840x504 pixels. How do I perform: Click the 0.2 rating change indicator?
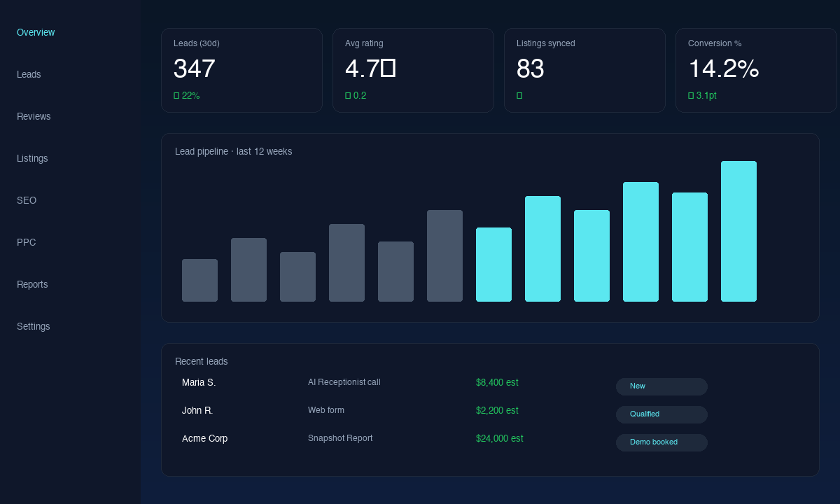[x=356, y=96]
